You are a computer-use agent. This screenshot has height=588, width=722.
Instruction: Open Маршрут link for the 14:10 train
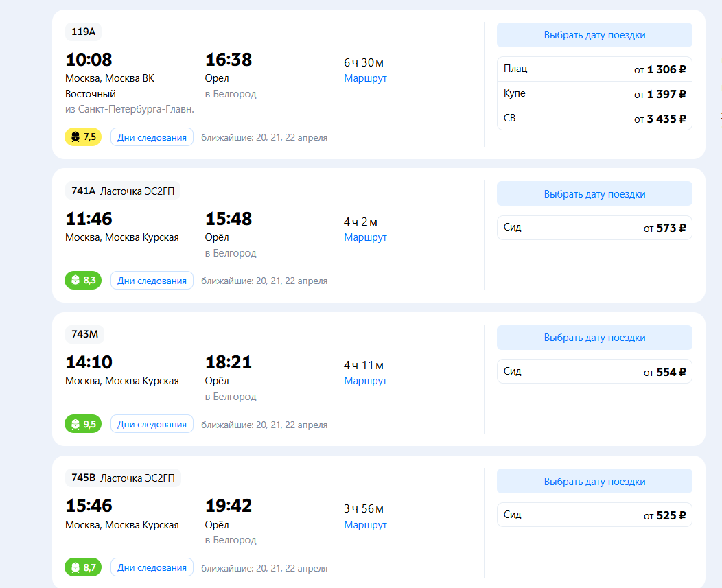365,381
